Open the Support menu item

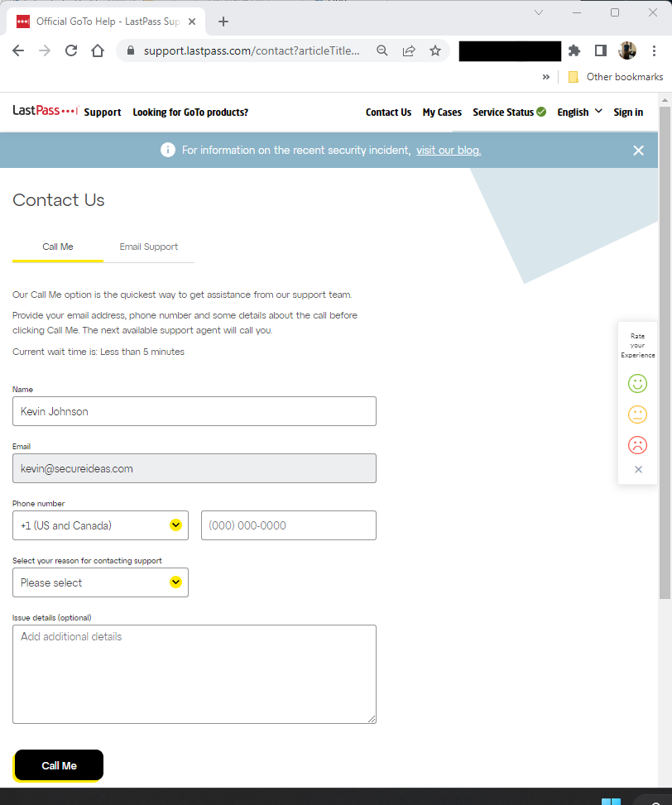point(103,113)
